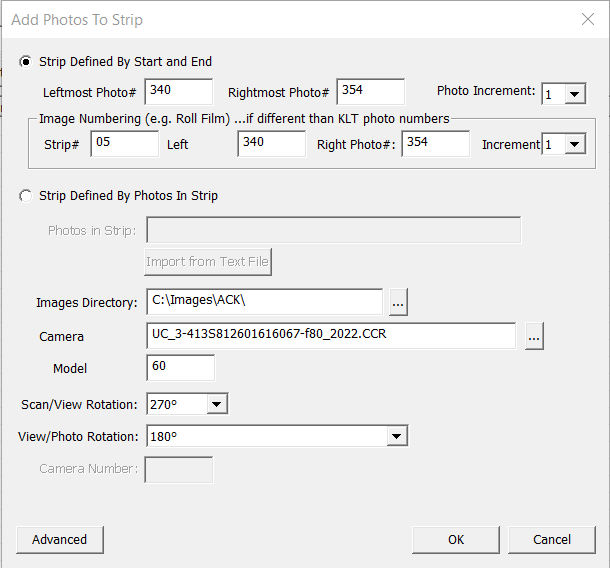Edit the Model value field
The height and width of the screenshot is (568, 610).
click(x=181, y=368)
